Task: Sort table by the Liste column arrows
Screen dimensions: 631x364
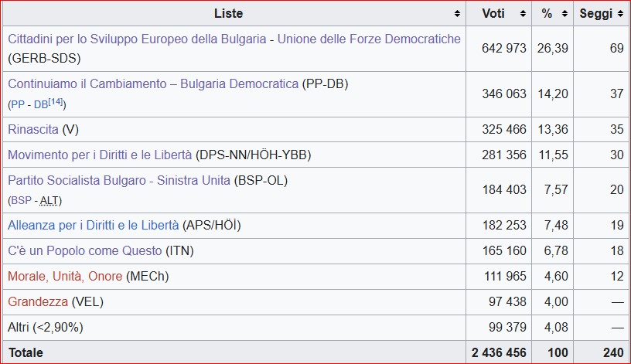Action: [459, 14]
